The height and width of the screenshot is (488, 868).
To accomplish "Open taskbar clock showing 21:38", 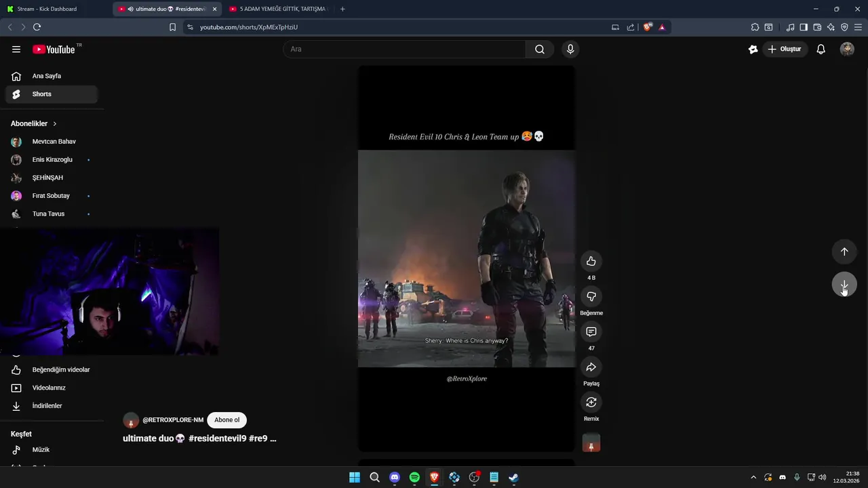I will click(847, 477).
